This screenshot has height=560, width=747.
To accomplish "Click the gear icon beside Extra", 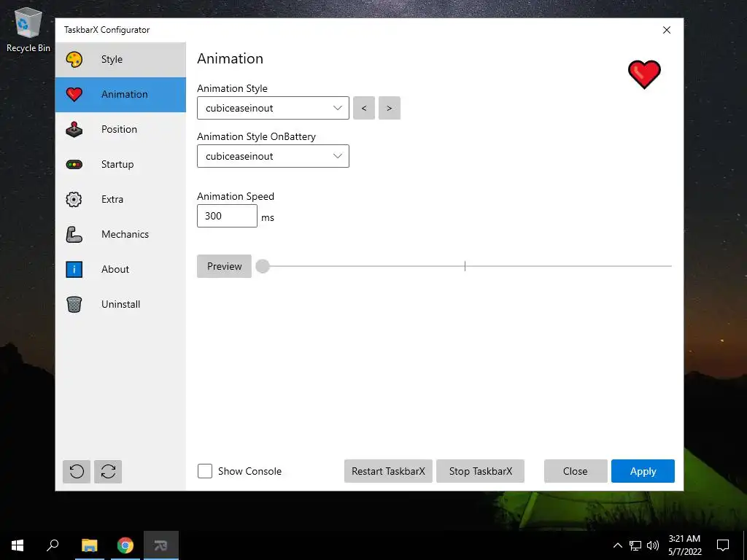I will (x=74, y=200).
